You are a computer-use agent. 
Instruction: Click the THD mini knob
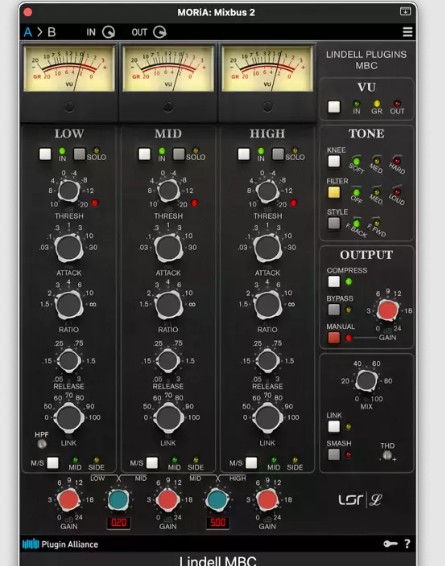click(x=387, y=455)
